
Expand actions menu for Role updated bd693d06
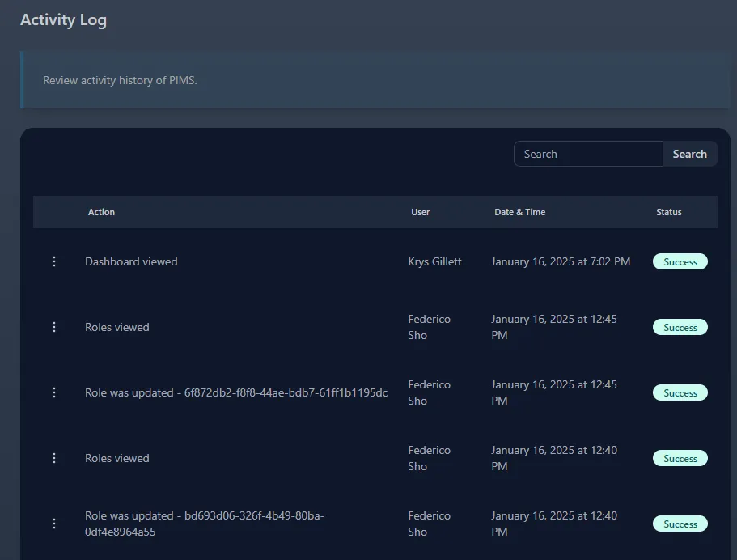click(x=54, y=524)
